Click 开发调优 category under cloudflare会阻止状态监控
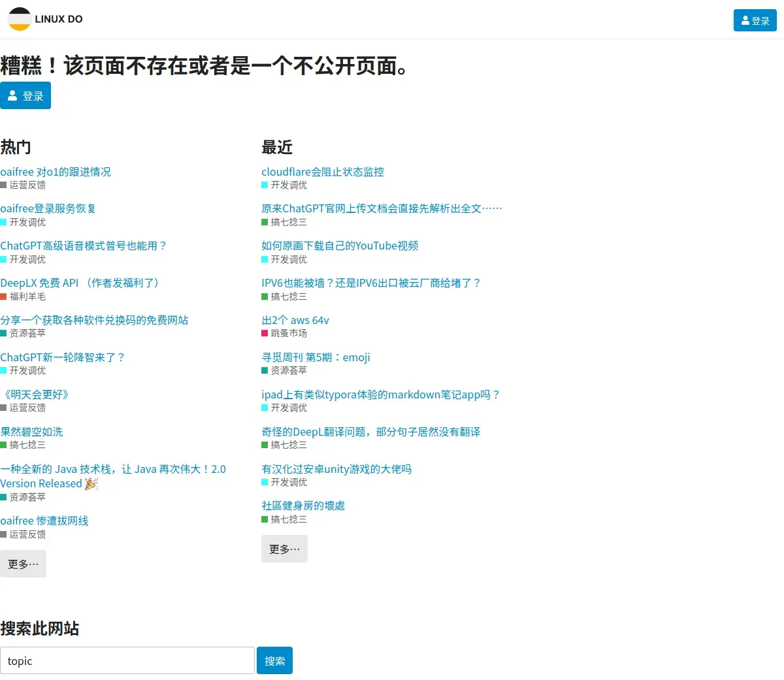Screen dimensions: 784x680 click(284, 185)
